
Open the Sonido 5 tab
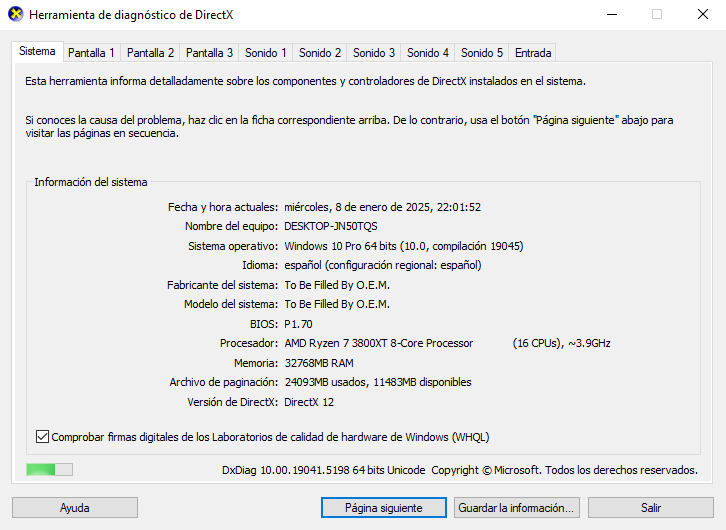point(482,53)
